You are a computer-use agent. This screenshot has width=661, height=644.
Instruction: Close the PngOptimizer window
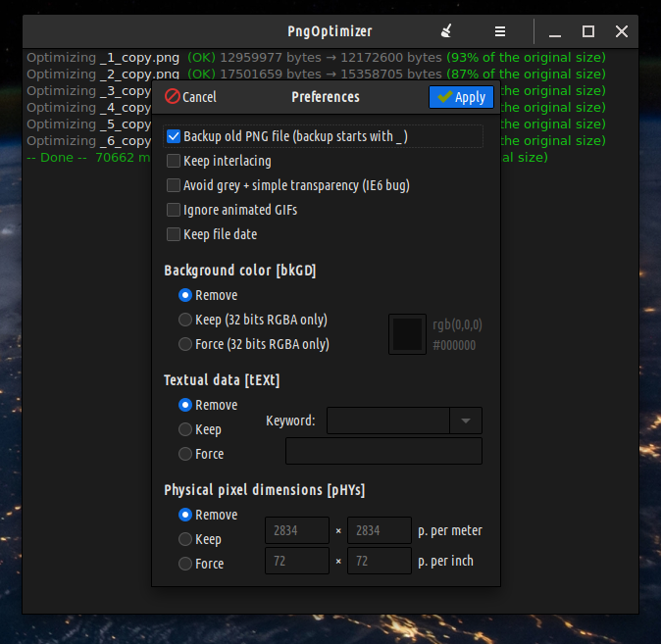(622, 31)
